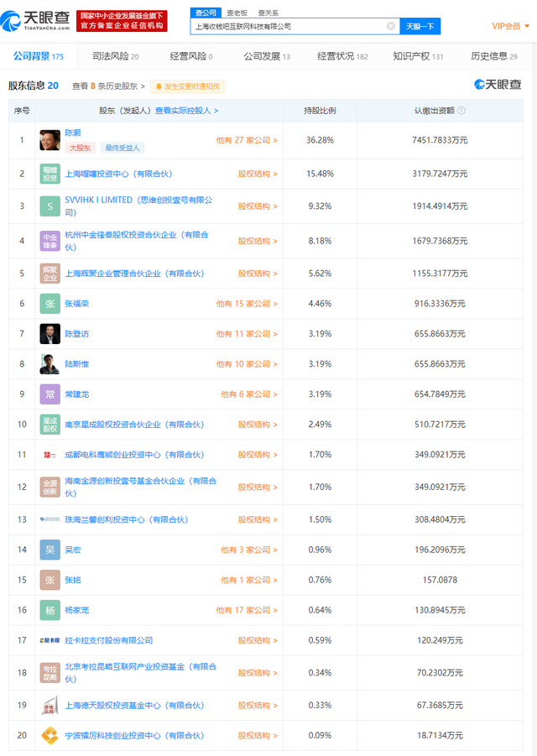Switch to 经营风险 tab
The height and width of the screenshot is (756, 537).
coord(191,56)
